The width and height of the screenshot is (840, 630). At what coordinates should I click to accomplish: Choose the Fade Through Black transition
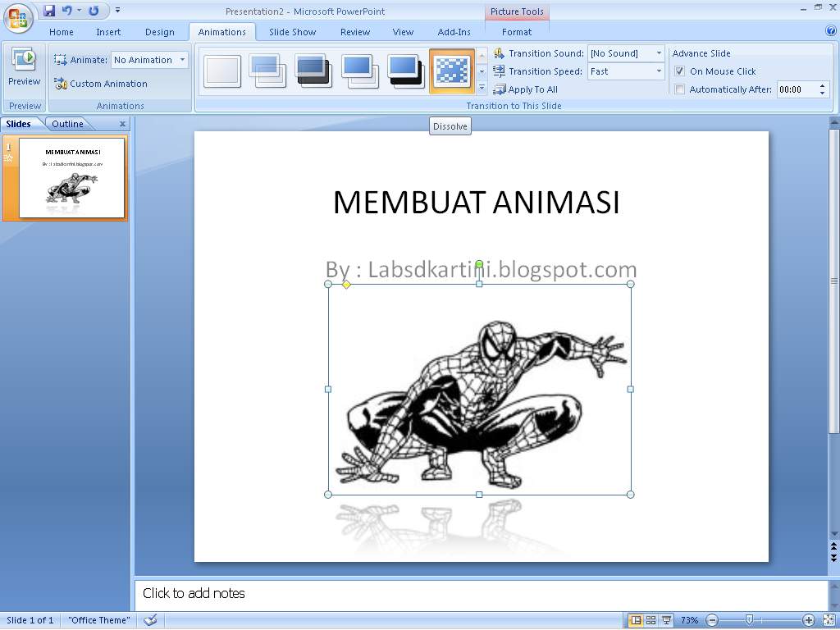tap(314, 71)
